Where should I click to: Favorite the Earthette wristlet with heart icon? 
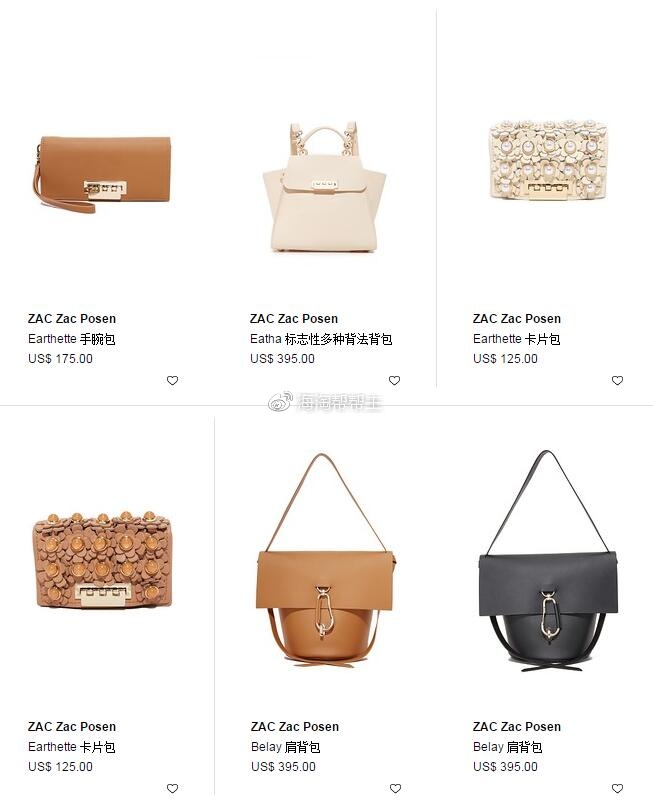tap(172, 380)
